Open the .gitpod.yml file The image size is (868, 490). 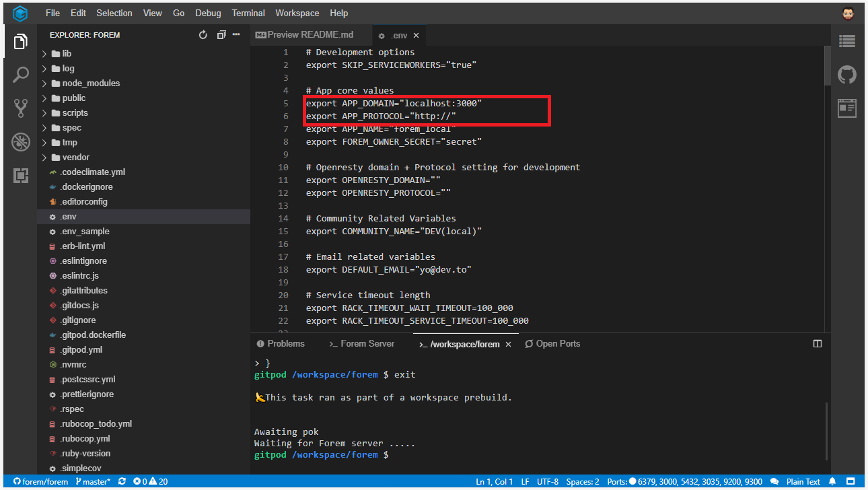click(143, 350)
